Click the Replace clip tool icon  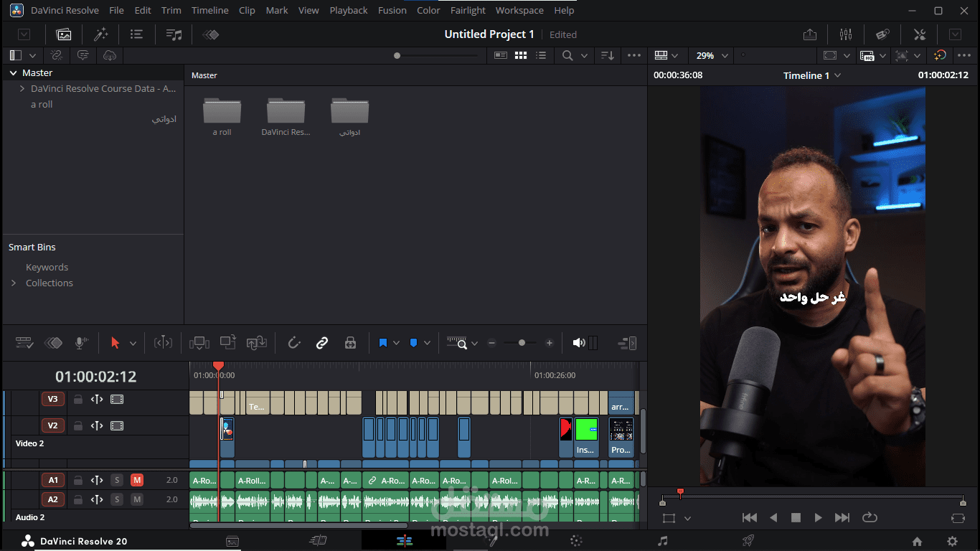pos(256,343)
